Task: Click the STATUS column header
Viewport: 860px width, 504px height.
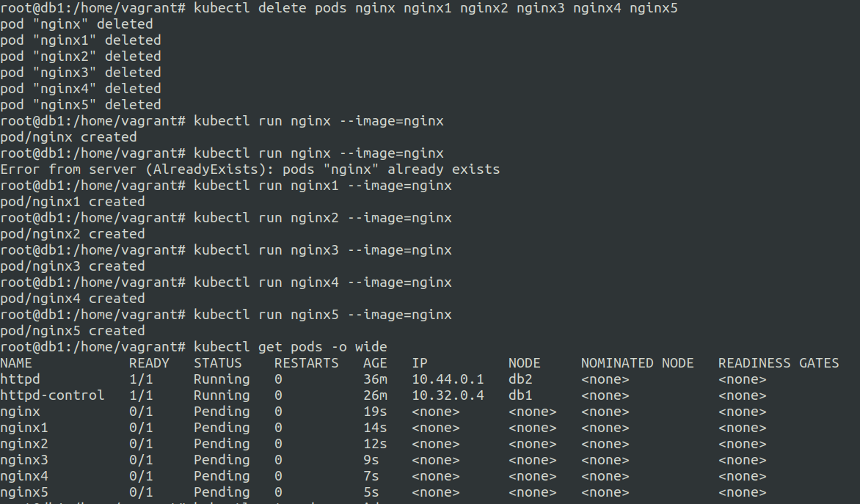Action: click(x=217, y=363)
